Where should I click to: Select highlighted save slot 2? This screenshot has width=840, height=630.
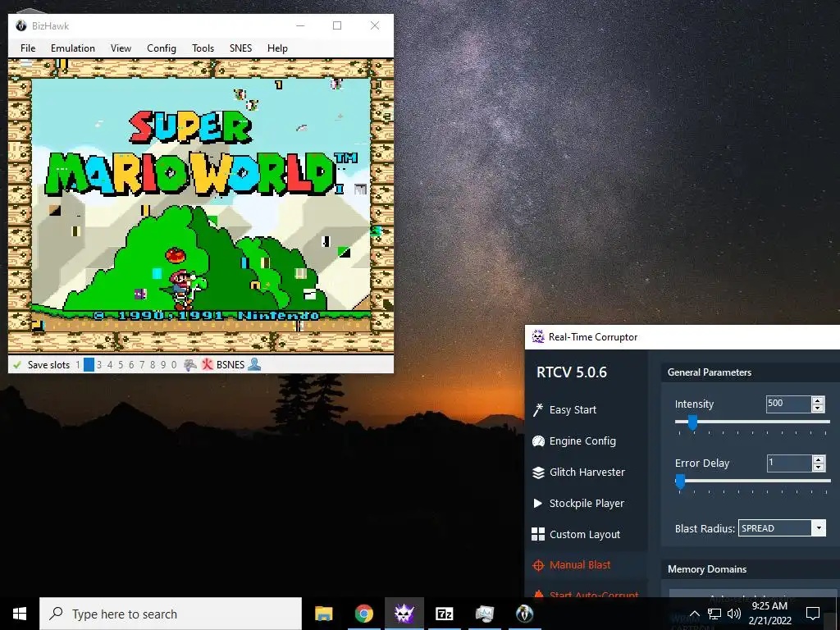click(89, 365)
